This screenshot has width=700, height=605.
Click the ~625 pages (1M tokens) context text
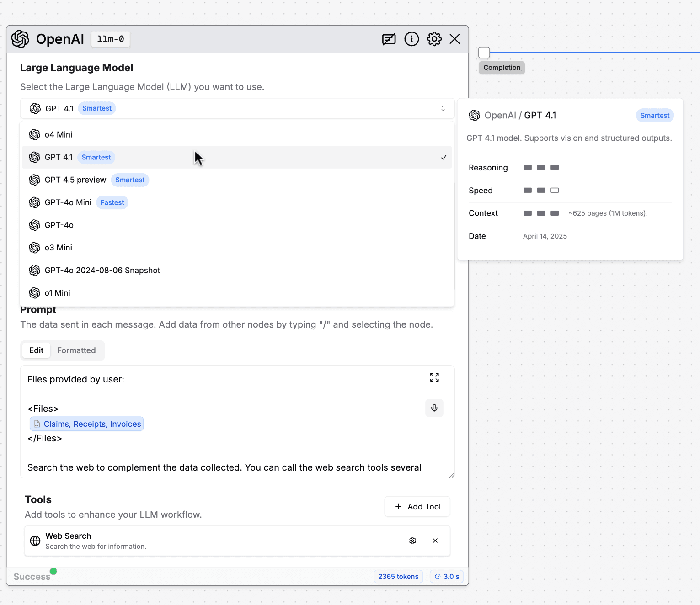(x=608, y=213)
